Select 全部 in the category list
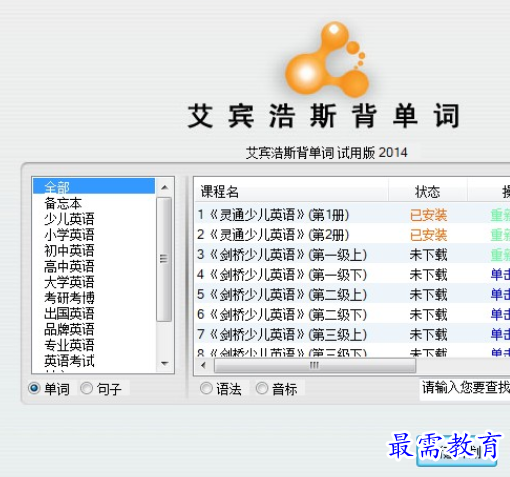This screenshot has width=510, height=477. (x=94, y=186)
